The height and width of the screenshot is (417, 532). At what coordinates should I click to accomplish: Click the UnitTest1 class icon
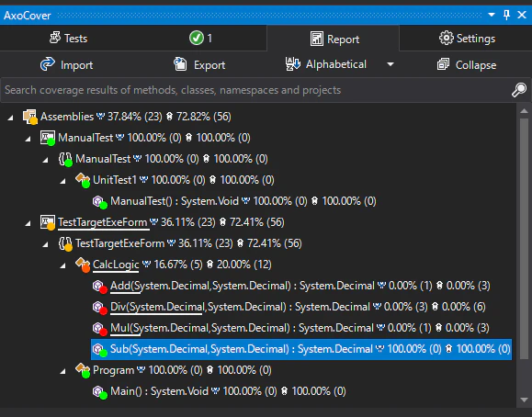(83, 180)
